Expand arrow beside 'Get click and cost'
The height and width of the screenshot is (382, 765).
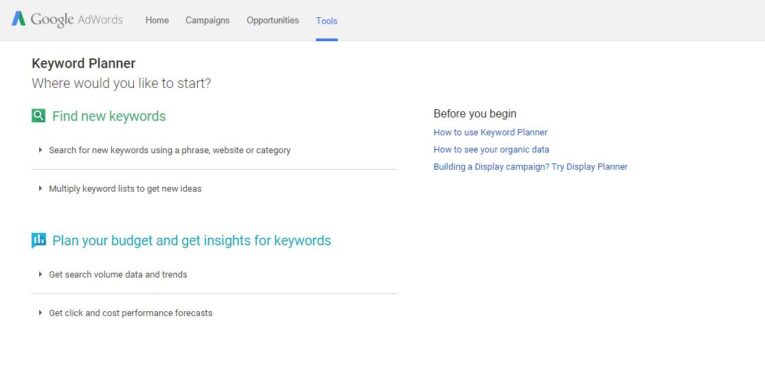[40, 313]
